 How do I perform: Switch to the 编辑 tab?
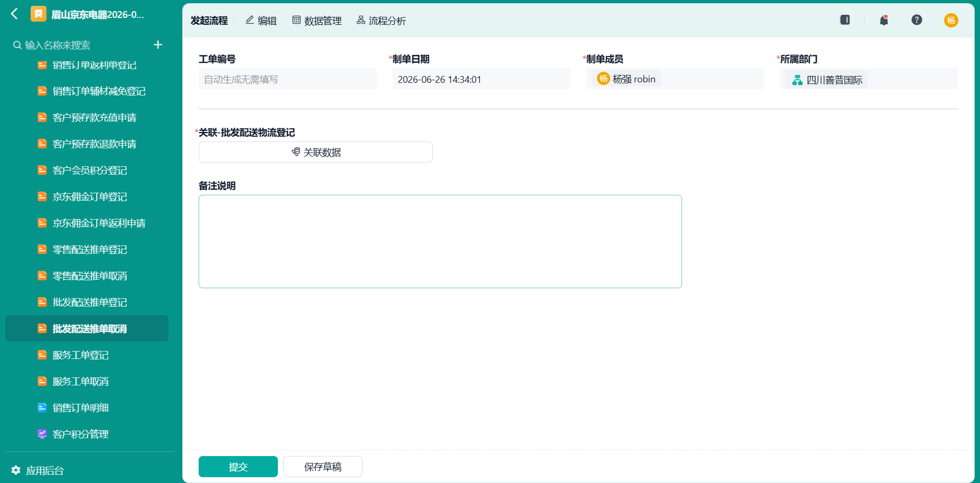[x=261, y=21]
